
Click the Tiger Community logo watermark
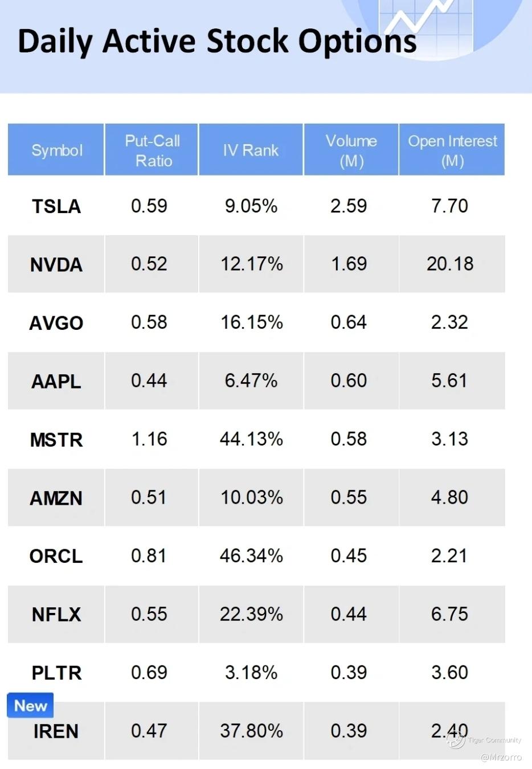click(456, 740)
